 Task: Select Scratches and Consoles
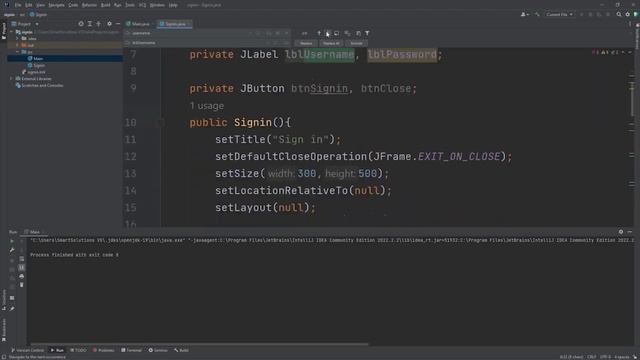click(42, 86)
